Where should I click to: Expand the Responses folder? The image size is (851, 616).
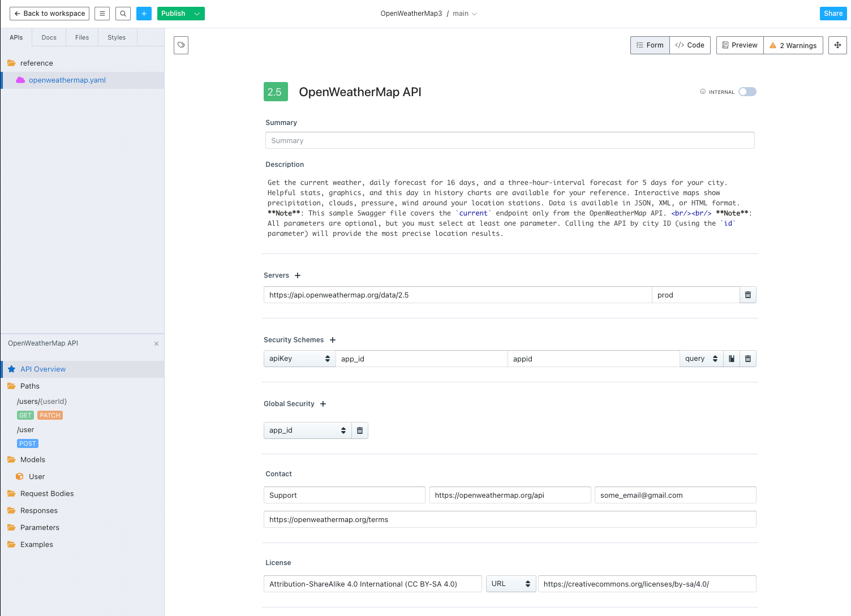pyautogui.click(x=83, y=511)
